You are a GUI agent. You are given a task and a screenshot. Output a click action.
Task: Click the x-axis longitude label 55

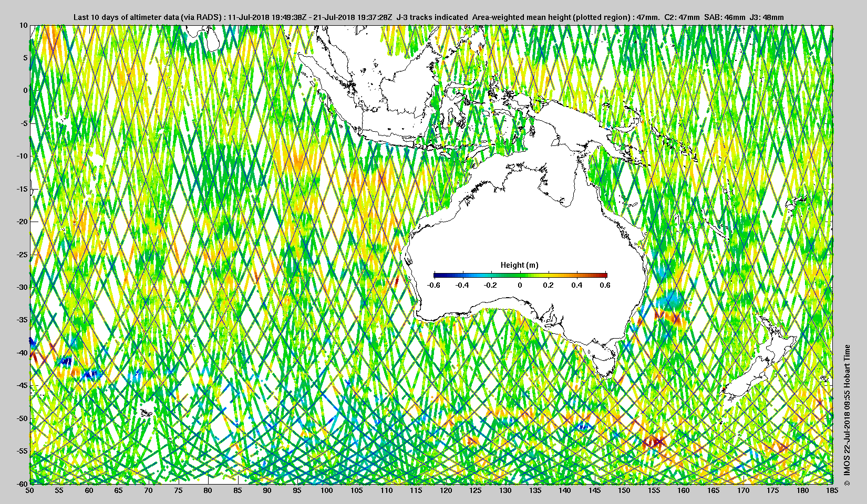[59, 490]
